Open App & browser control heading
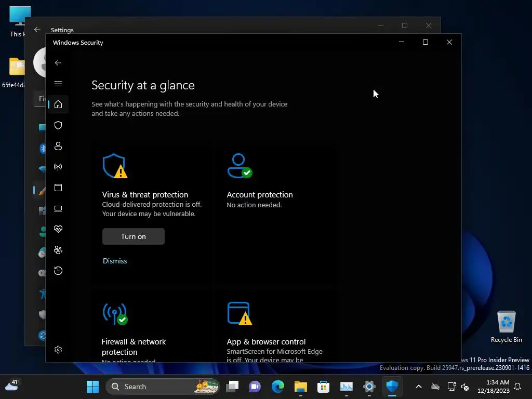 (266, 342)
